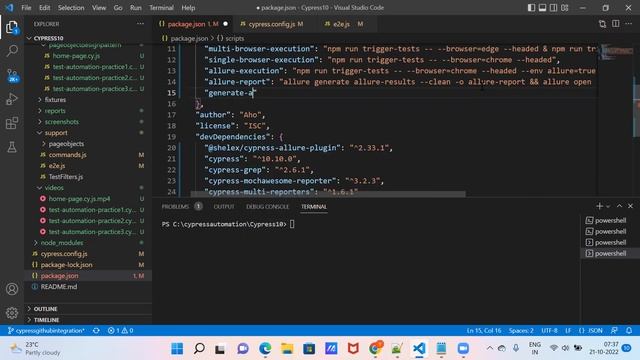Open errors and warnings status indicator

click(120, 331)
